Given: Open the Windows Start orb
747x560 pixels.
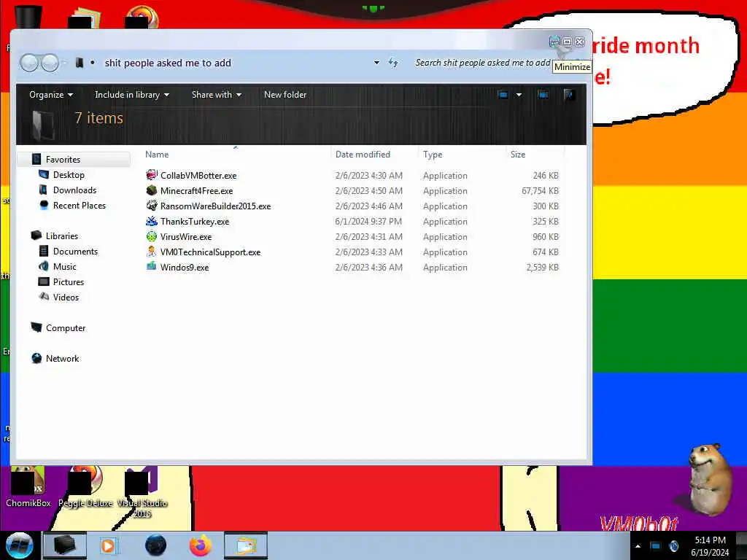Looking at the screenshot, I should [x=19, y=545].
